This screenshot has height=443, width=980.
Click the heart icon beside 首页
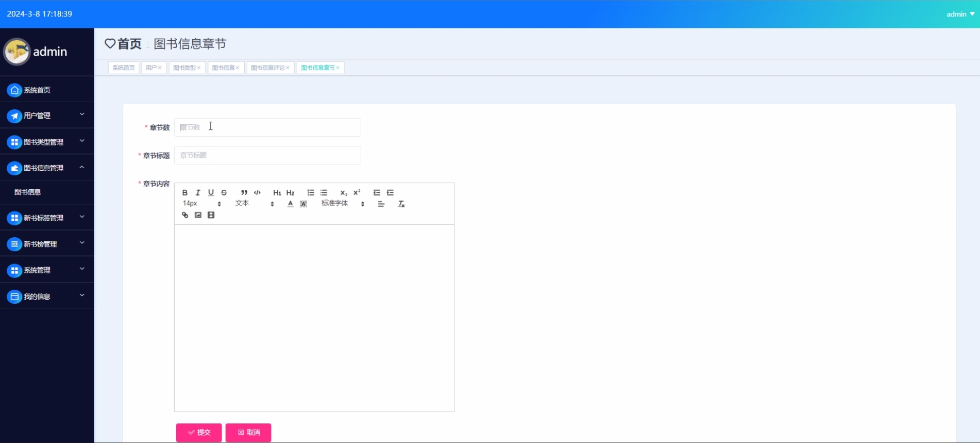click(x=110, y=44)
